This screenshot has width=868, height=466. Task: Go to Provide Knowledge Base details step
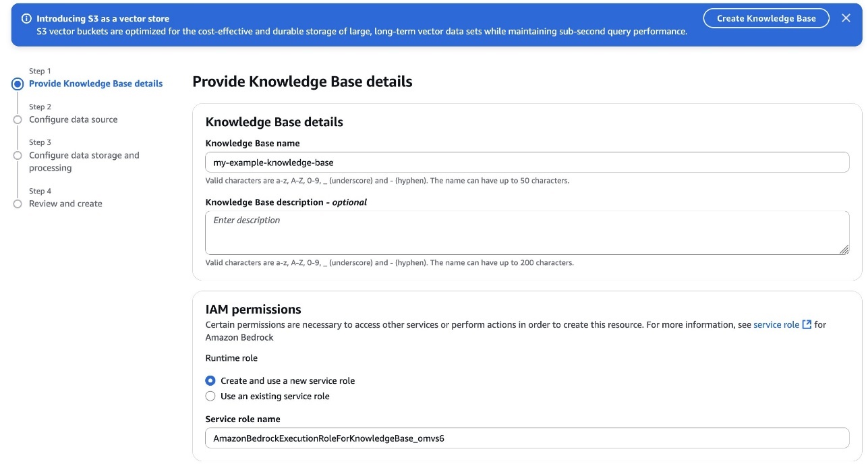click(x=96, y=84)
